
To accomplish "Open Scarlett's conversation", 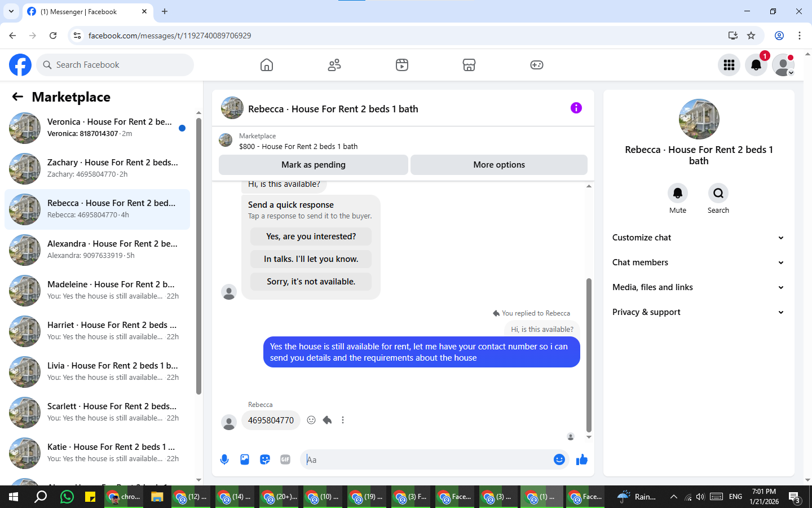I will [98, 413].
